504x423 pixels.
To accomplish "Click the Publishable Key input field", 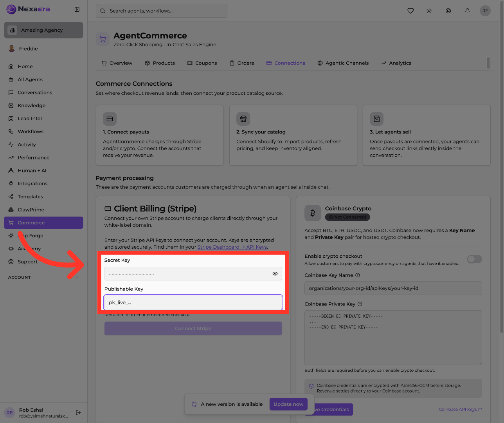I will [193, 302].
